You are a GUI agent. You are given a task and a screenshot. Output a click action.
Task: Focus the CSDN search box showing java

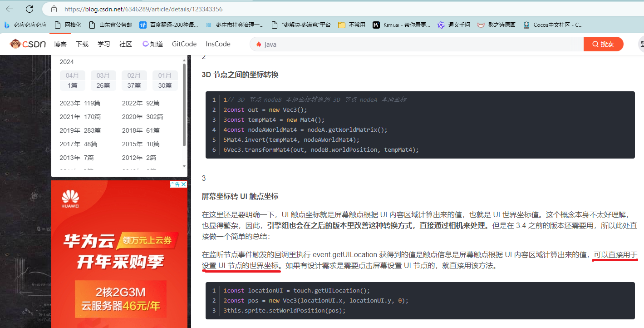[417, 44]
